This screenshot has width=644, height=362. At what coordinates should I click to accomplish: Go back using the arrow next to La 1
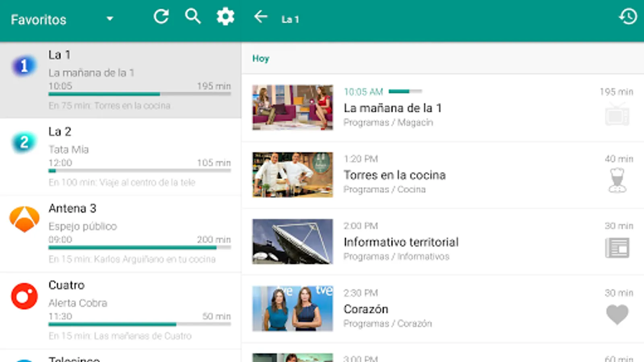pos(261,17)
